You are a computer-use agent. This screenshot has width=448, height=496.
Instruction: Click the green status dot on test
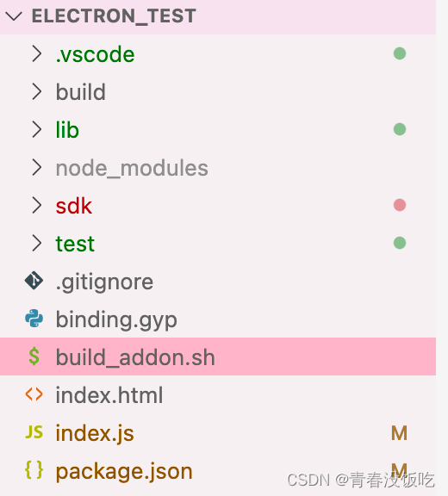[x=400, y=243]
